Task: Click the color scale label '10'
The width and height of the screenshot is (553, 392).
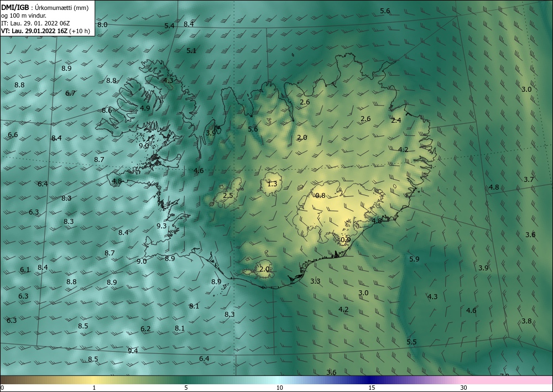Action: 279,388
